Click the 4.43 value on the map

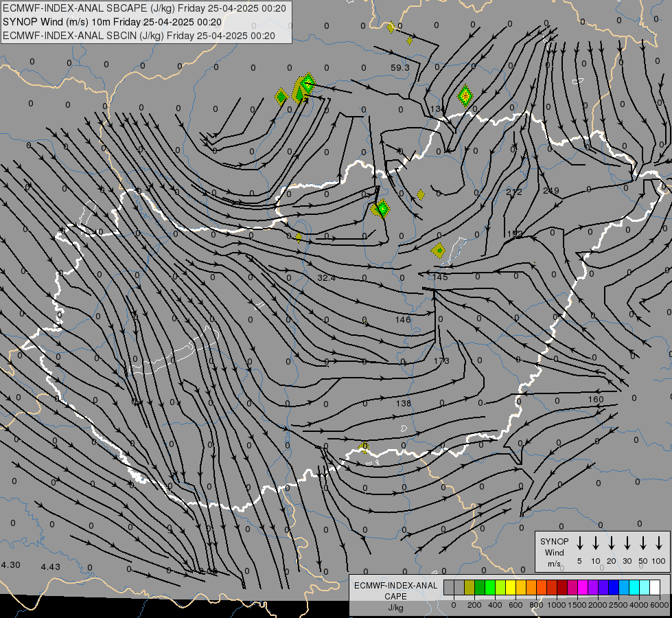[x=51, y=566]
